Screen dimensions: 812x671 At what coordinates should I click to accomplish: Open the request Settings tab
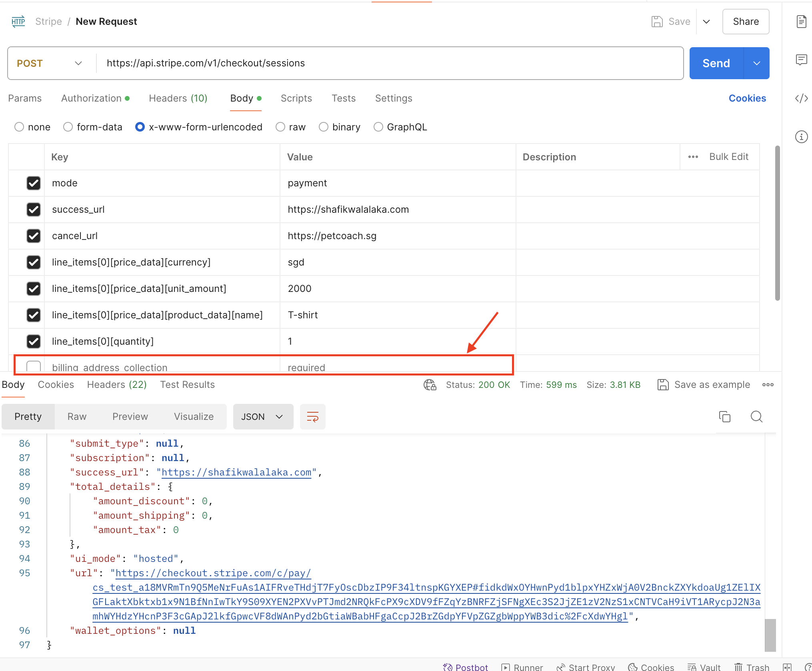click(x=394, y=98)
